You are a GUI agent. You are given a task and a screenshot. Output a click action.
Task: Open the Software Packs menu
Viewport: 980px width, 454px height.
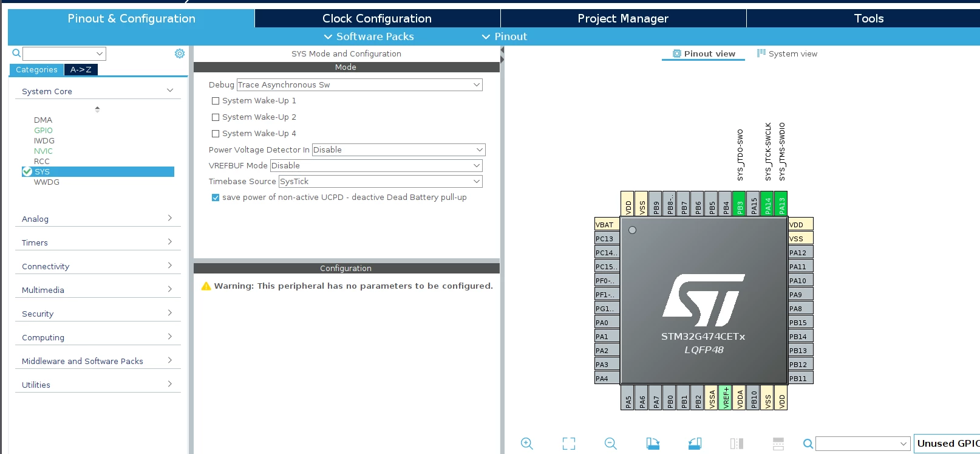[369, 36]
